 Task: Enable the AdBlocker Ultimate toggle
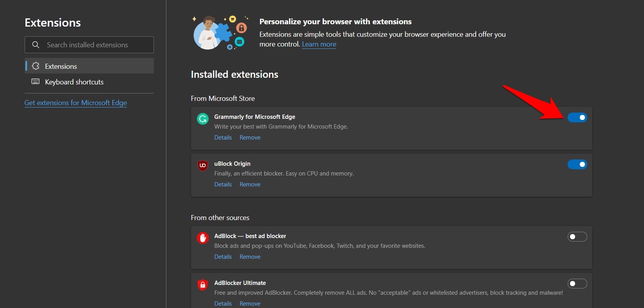[577, 283]
